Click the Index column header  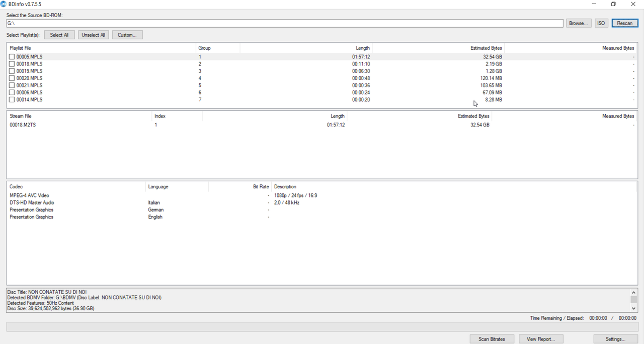click(x=177, y=116)
